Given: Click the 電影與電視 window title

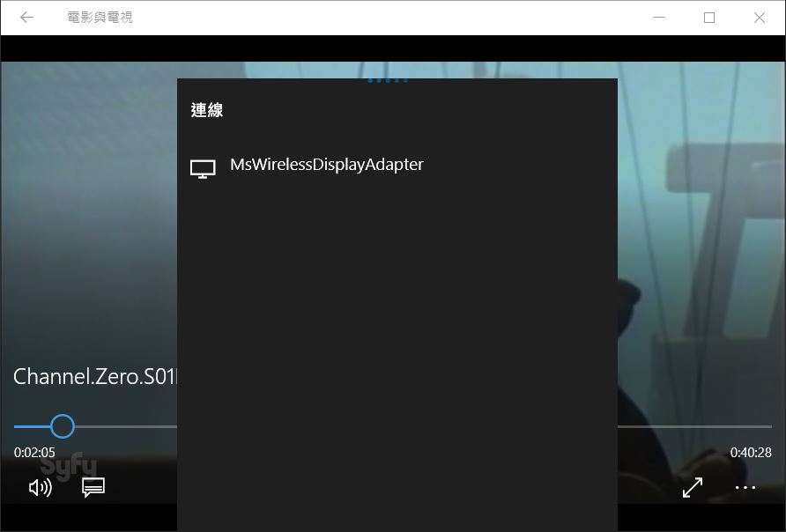Looking at the screenshot, I should 100,18.
